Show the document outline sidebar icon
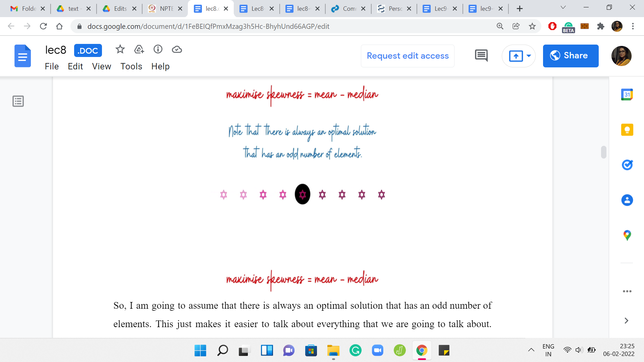The width and height of the screenshot is (644, 362). (x=18, y=101)
